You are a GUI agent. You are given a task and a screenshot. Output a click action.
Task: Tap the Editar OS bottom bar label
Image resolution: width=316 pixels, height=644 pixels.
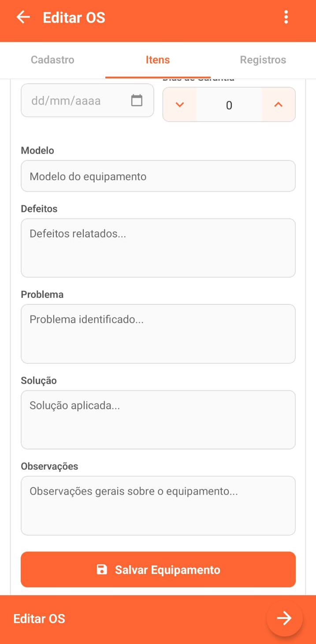[x=39, y=618]
